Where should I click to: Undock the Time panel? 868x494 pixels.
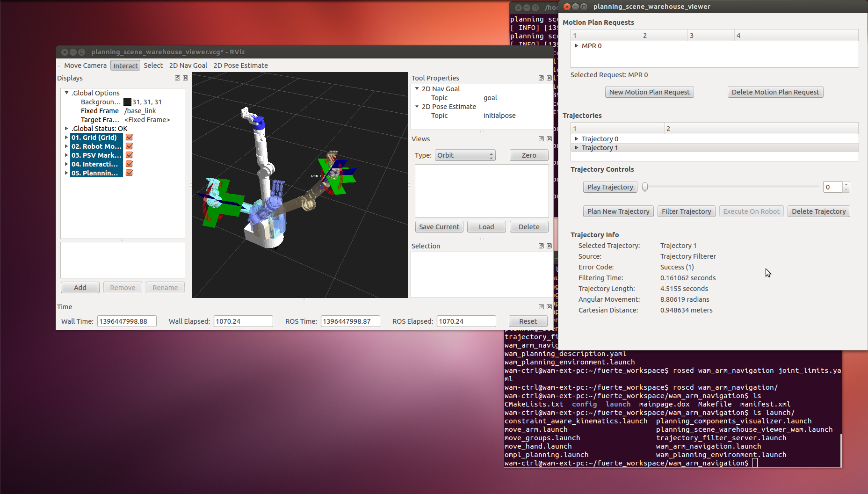[x=541, y=307]
